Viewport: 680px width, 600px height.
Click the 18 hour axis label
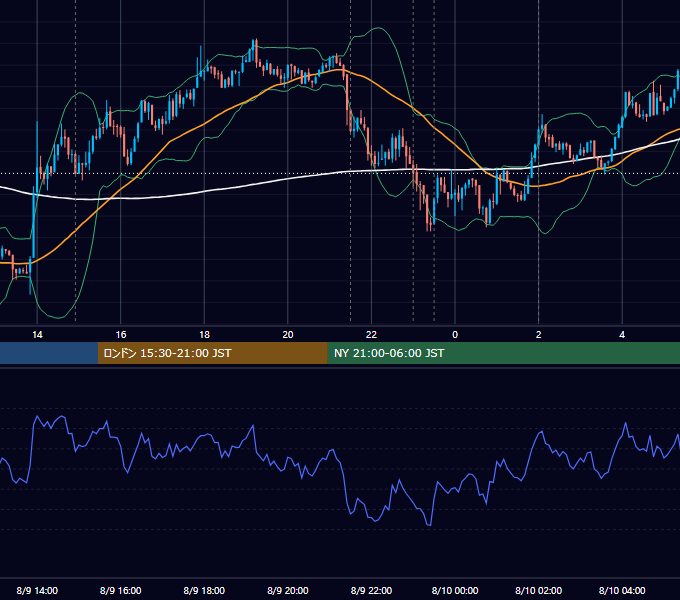(204, 335)
